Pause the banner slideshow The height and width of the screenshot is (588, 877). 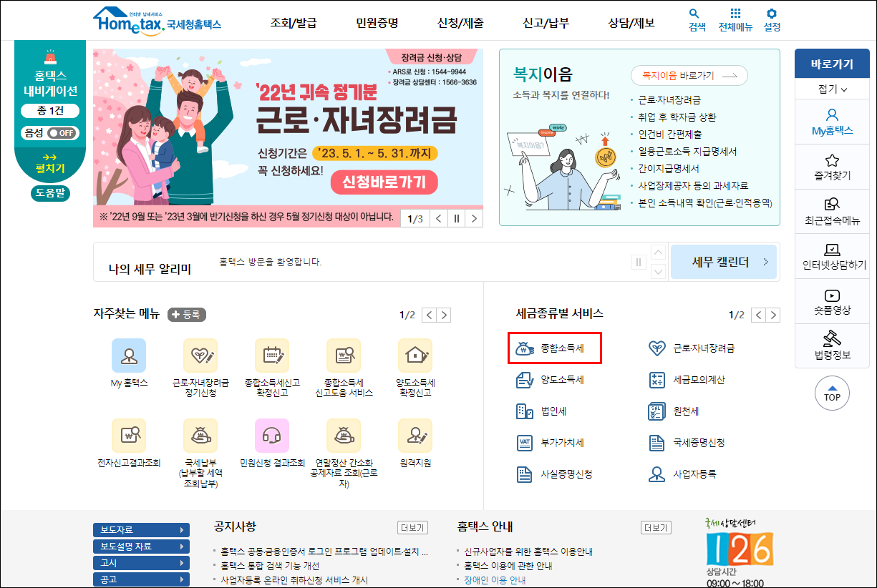pyautogui.click(x=456, y=218)
